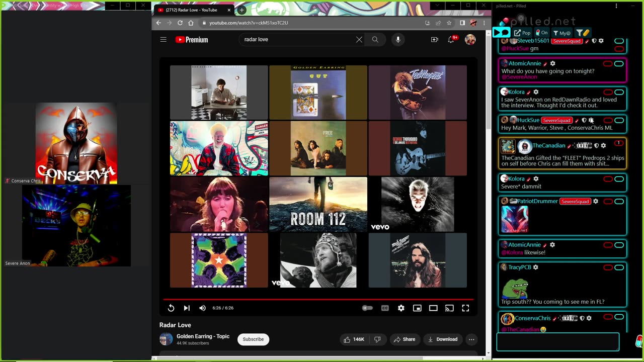Toggle the 'On' switch in Pilled toolbar
644x362 pixels.
point(541,33)
